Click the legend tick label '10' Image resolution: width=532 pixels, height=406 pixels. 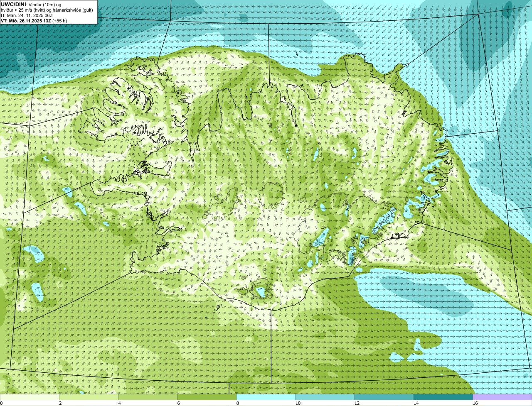coord(298,403)
